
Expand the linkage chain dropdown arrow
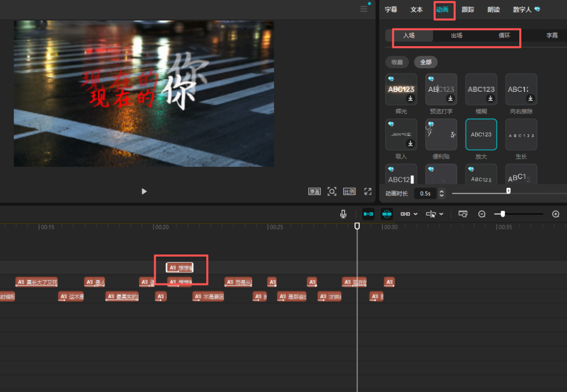416,214
